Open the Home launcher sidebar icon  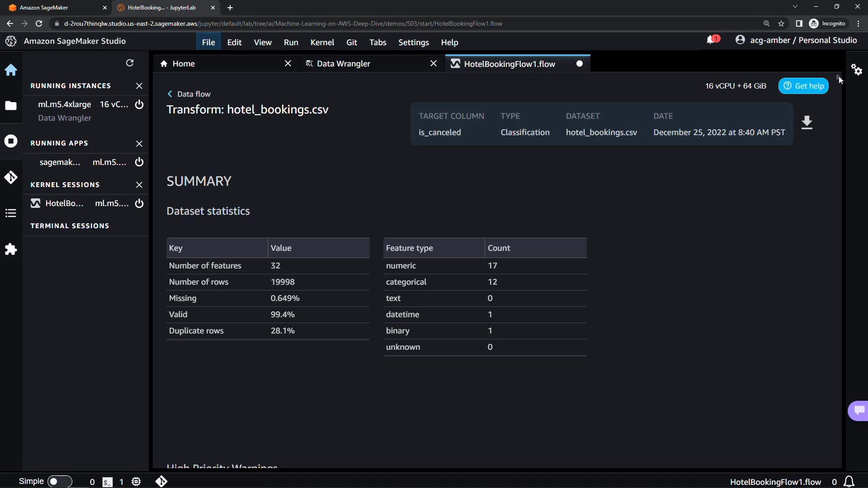11,70
